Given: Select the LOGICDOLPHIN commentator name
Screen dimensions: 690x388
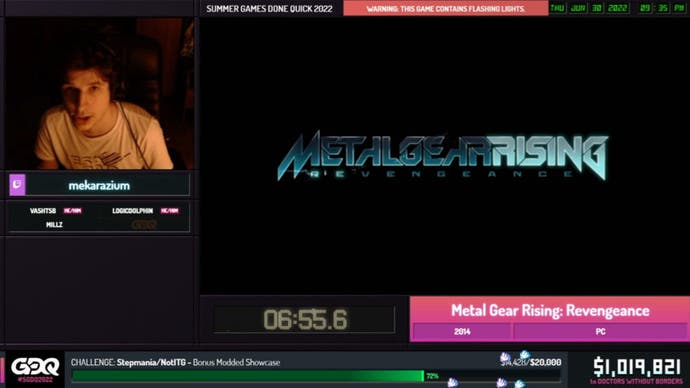Looking at the screenshot, I should coord(132,211).
